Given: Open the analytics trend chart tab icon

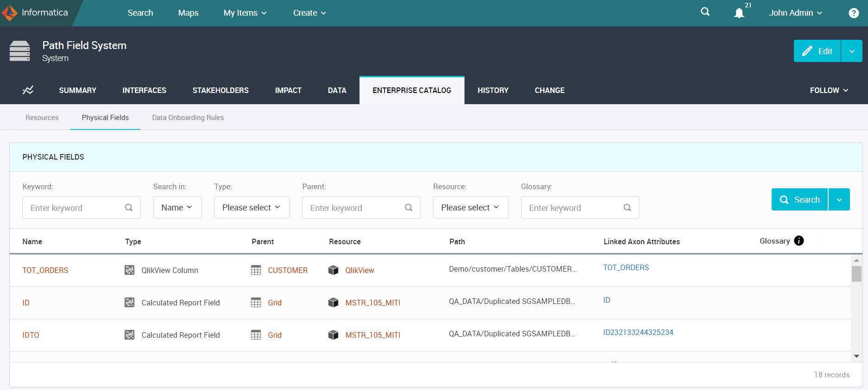Looking at the screenshot, I should pyautogui.click(x=28, y=90).
